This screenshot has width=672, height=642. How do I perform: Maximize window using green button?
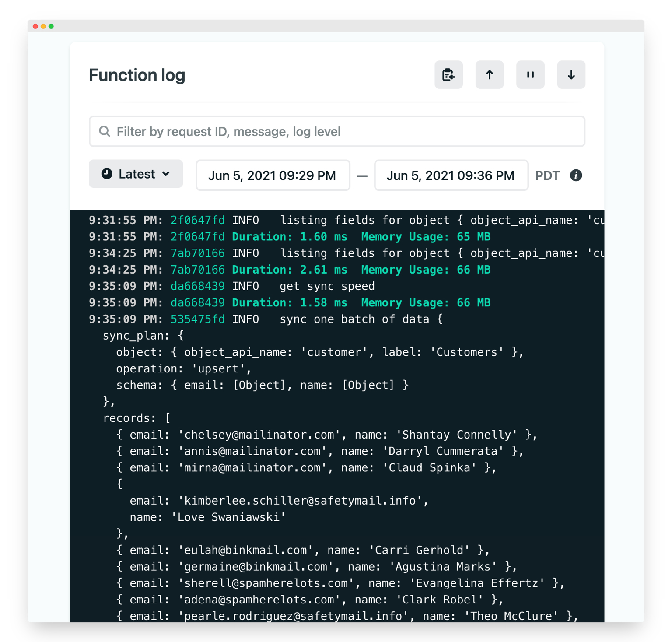[51, 26]
